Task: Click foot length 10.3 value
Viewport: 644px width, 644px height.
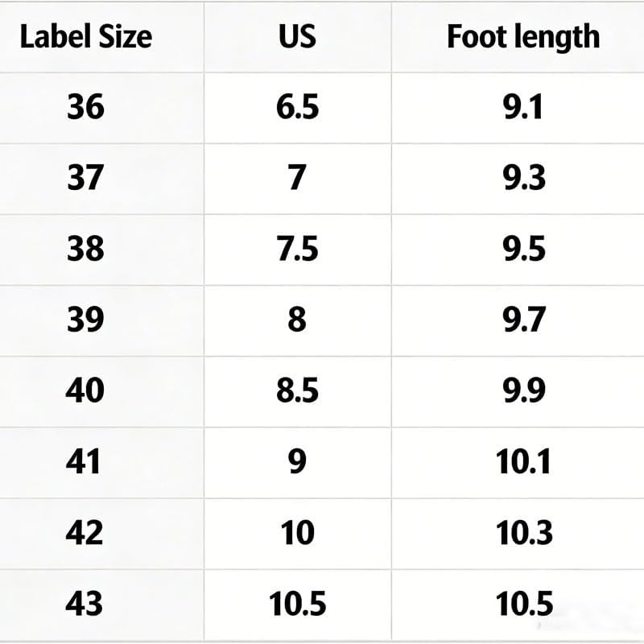Action: coord(524,533)
